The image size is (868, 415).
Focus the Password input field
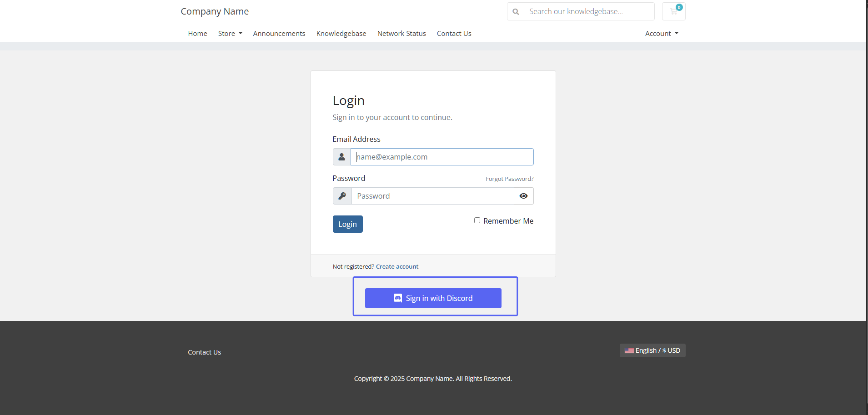[442, 196]
